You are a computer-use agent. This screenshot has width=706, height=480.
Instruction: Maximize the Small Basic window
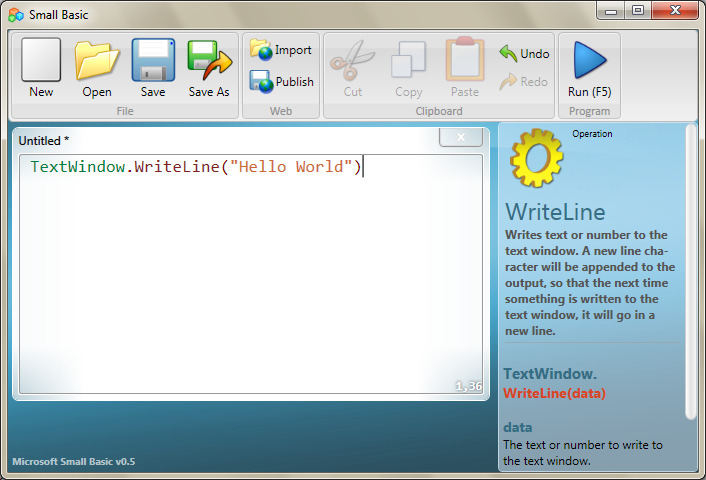[638, 11]
